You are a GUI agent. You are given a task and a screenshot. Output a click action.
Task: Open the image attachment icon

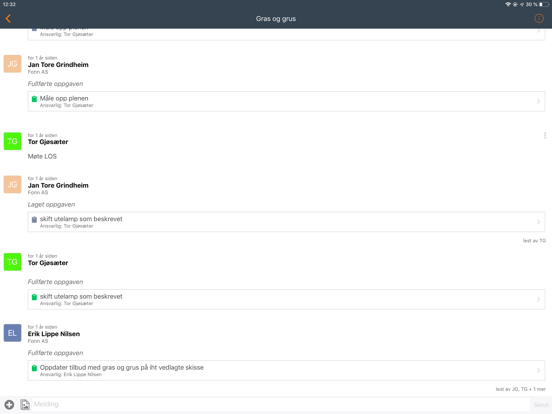[25, 404]
